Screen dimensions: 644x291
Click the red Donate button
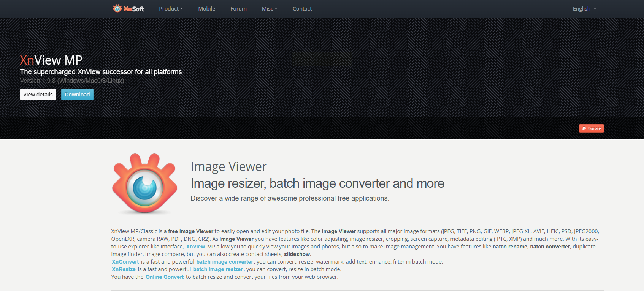[592, 128]
